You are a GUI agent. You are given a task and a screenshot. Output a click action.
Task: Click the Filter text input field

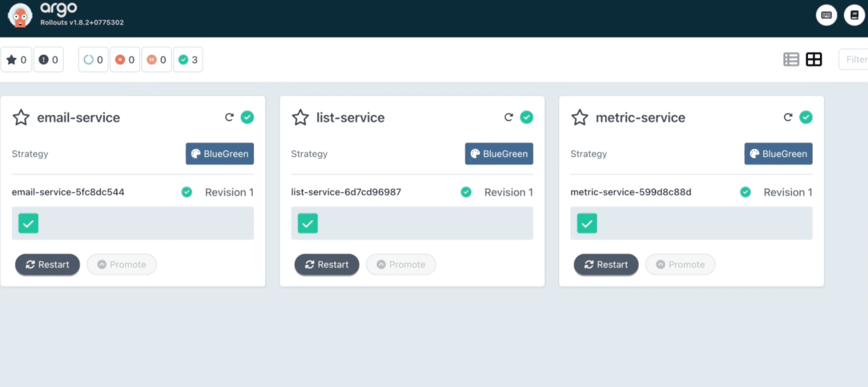tap(856, 59)
